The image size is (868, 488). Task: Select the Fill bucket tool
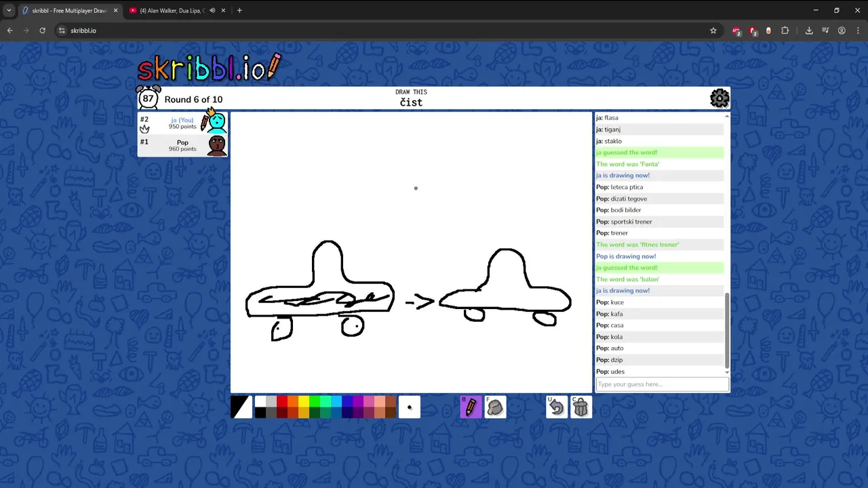click(x=495, y=407)
